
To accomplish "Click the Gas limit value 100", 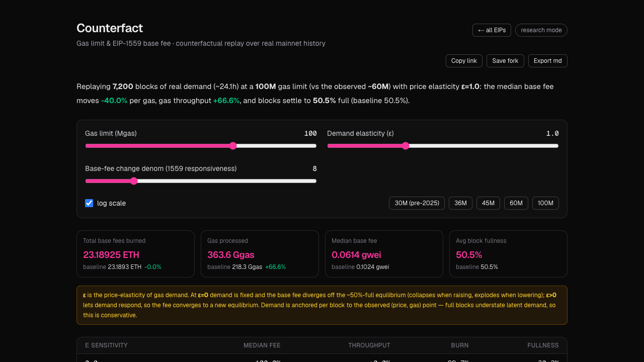I will coord(310,133).
